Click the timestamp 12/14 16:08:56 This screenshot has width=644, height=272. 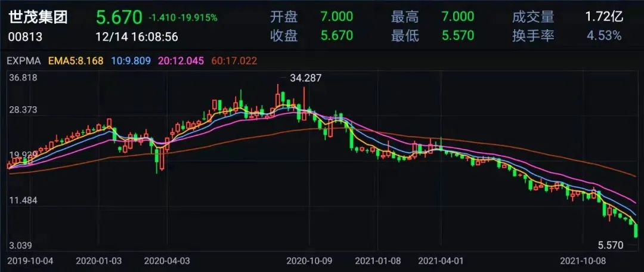(x=137, y=37)
